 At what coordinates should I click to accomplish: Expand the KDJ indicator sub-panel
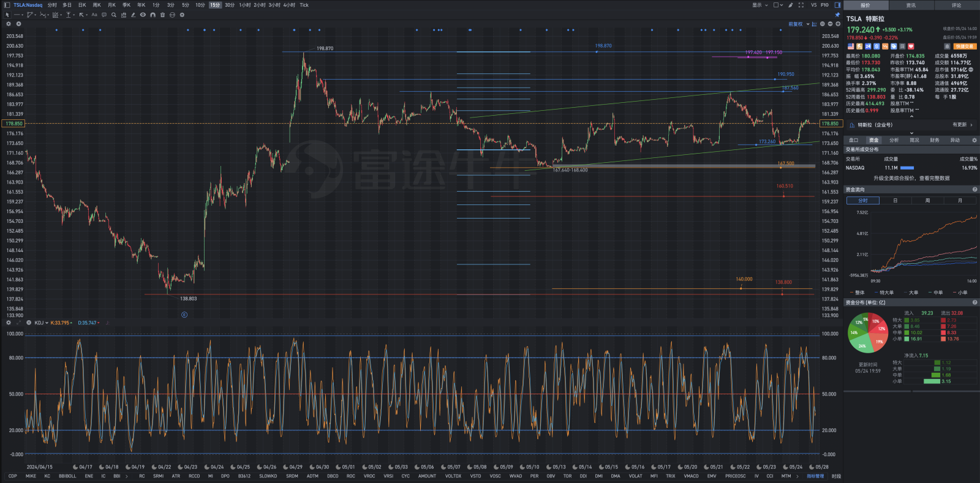[18, 323]
